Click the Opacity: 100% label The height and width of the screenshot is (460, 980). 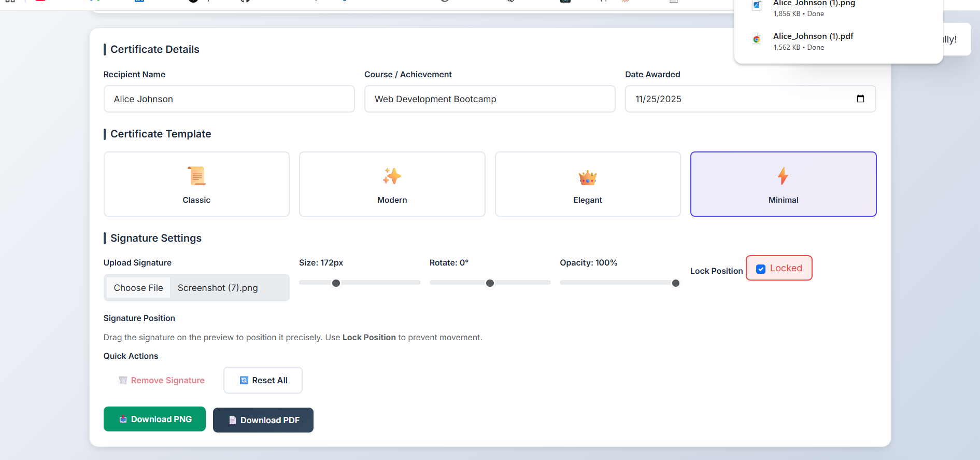pos(589,262)
